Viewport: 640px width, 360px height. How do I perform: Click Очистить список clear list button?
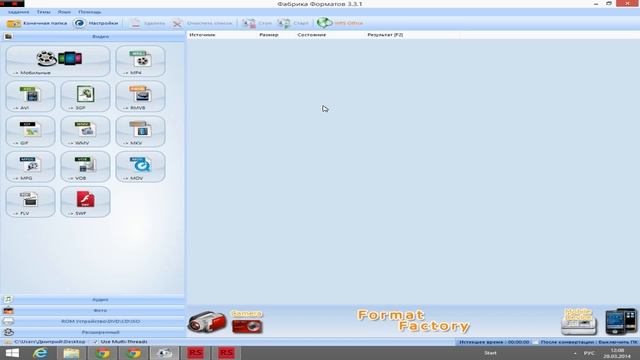[202, 23]
